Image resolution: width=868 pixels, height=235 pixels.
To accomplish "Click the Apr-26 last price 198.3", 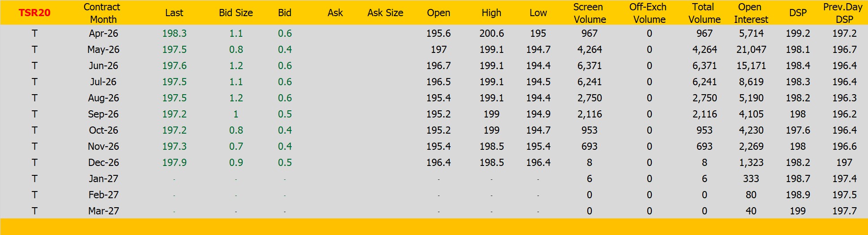I will [174, 34].
